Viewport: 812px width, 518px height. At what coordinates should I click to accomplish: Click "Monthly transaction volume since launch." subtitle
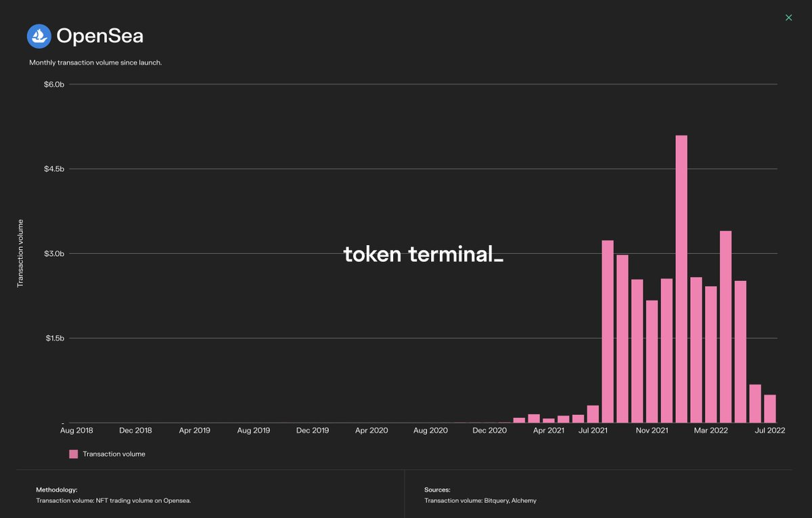pyautogui.click(x=95, y=62)
